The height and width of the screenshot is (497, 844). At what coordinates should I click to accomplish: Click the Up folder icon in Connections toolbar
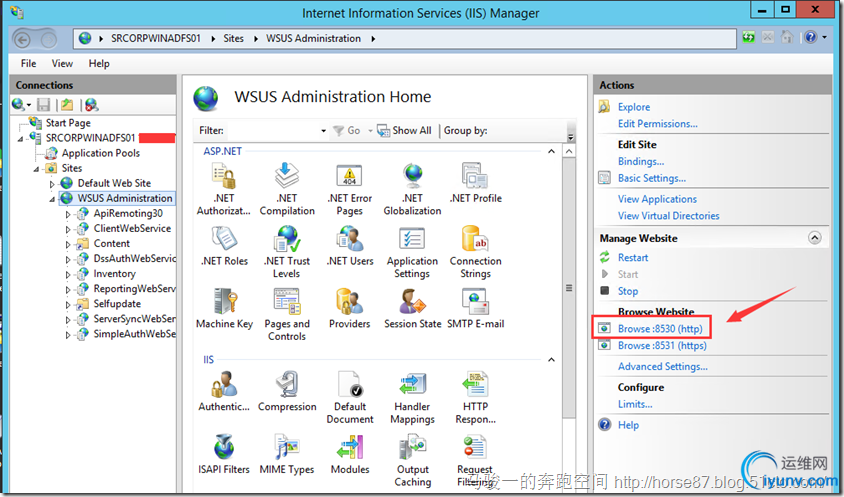click(x=67, y=104)
